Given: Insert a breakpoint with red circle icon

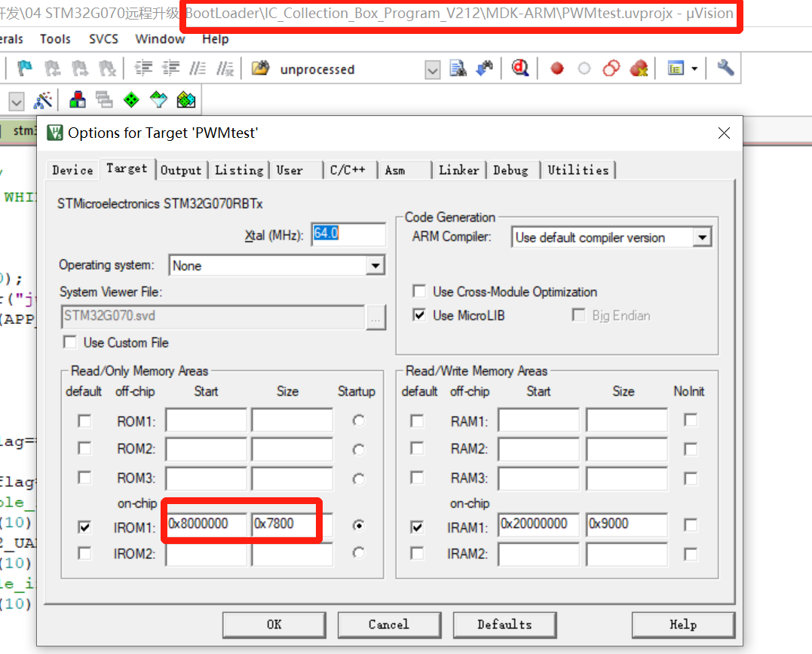Looking at the screenshot, I should click(x=556, y=69).
